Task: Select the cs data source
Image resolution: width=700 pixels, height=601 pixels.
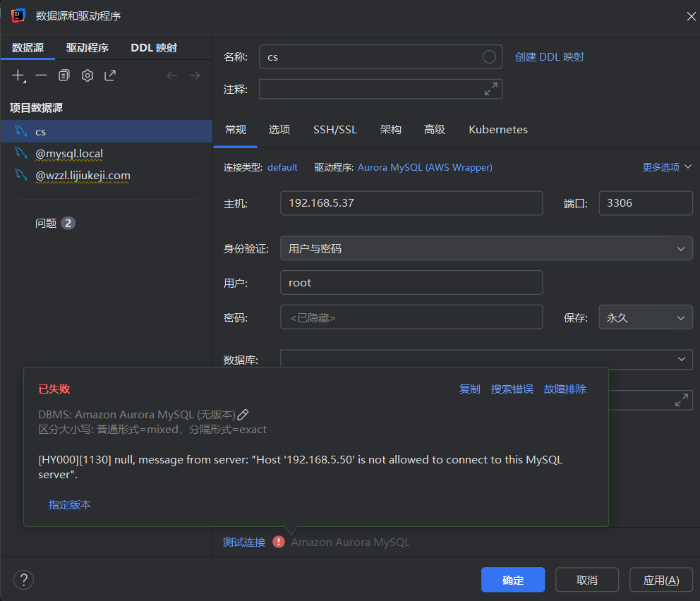Action: point(107,132)
